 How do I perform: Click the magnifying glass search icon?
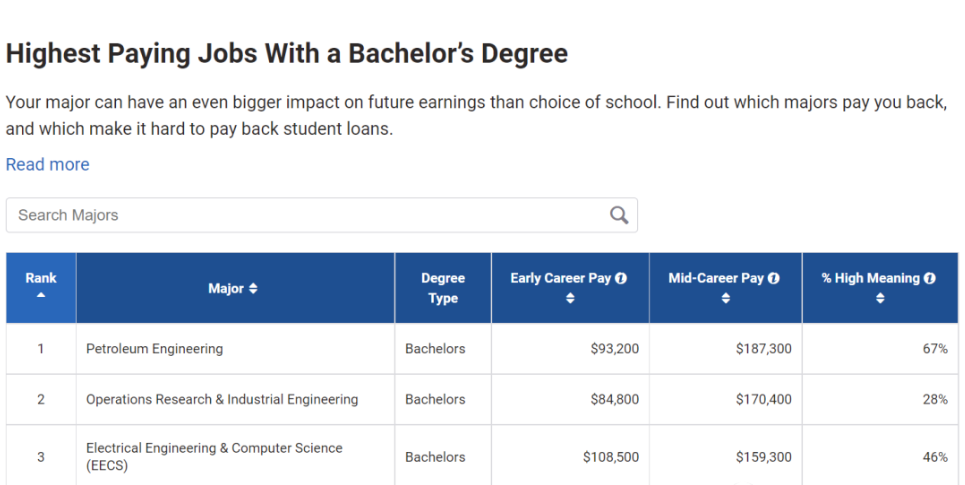coord(619,215)
